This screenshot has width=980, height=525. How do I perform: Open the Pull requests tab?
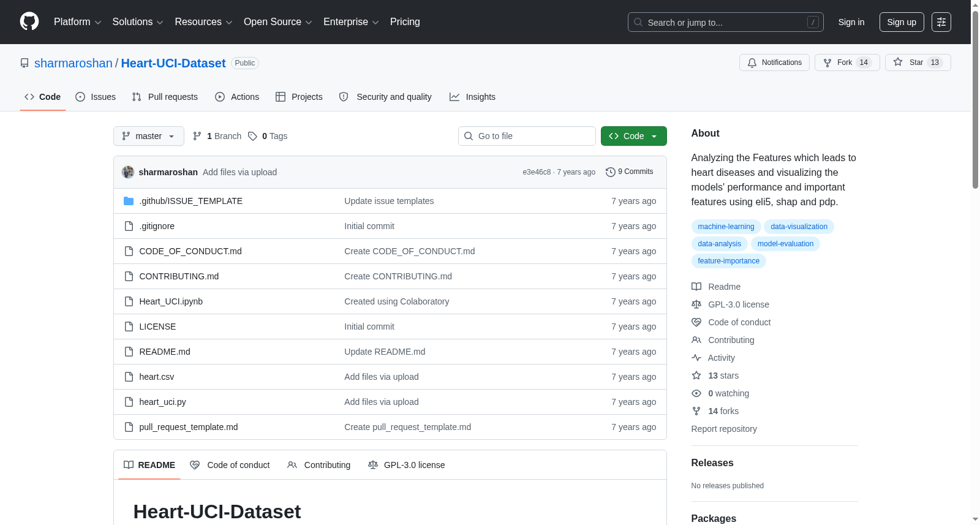(165, 97)
